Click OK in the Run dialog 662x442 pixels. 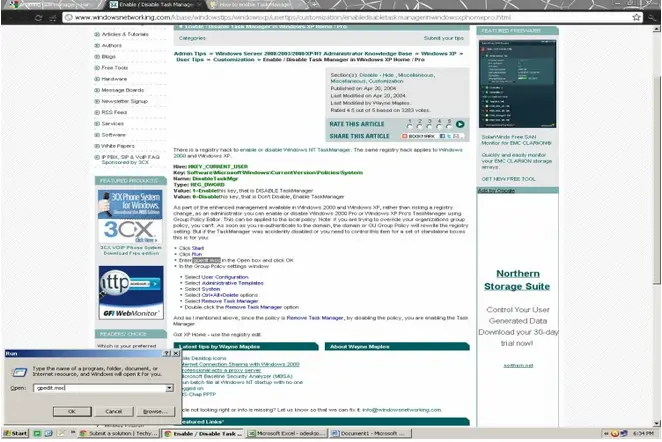72,411
